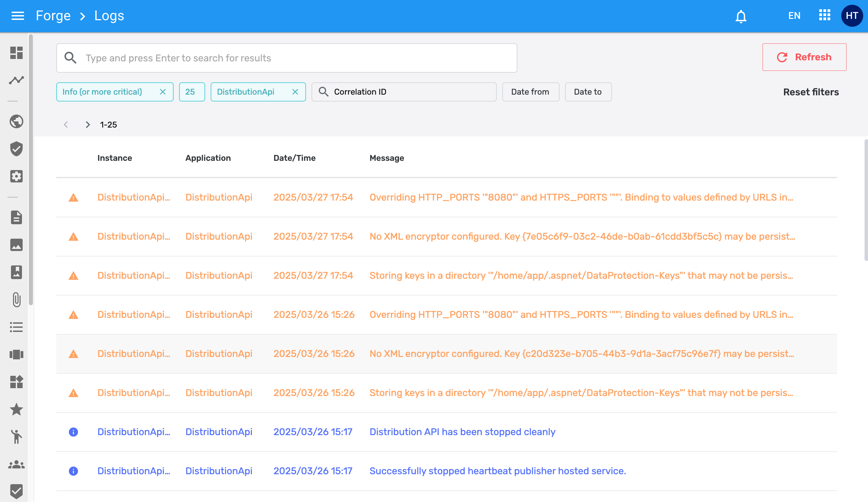
Task: Open the DistributionApi application dropdown
Action: pyautogui.click(x=258, y=92)
